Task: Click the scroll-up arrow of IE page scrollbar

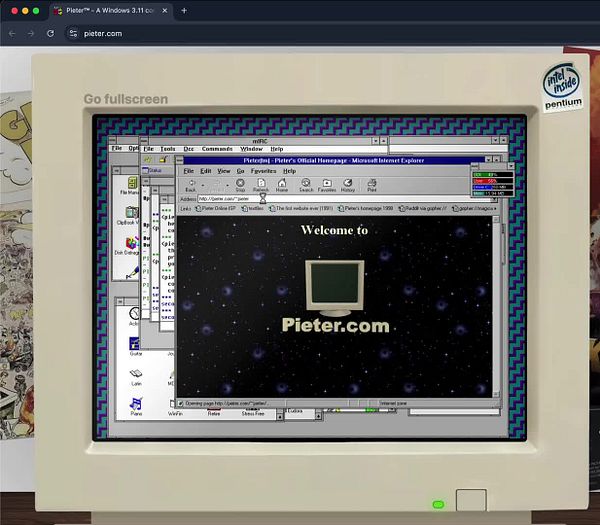Action: click(x=496, y=219)
